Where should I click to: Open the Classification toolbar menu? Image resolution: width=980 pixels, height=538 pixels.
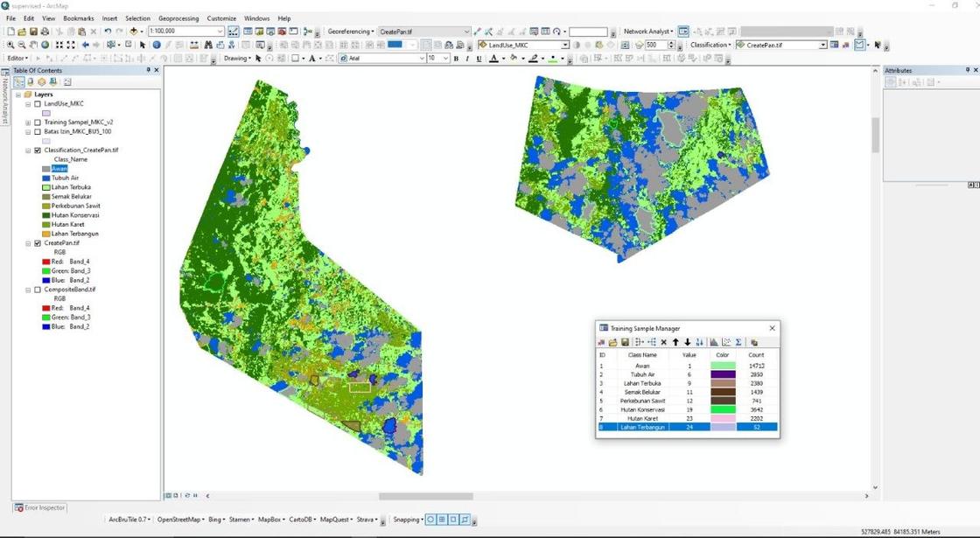[710, 45]
